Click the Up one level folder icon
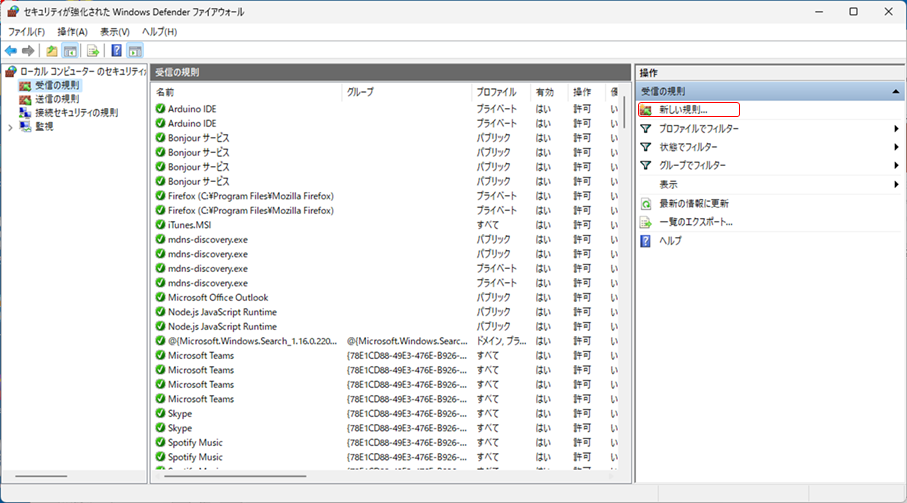The width and height of the screenshot is (907, 503). tap(52, 50)
